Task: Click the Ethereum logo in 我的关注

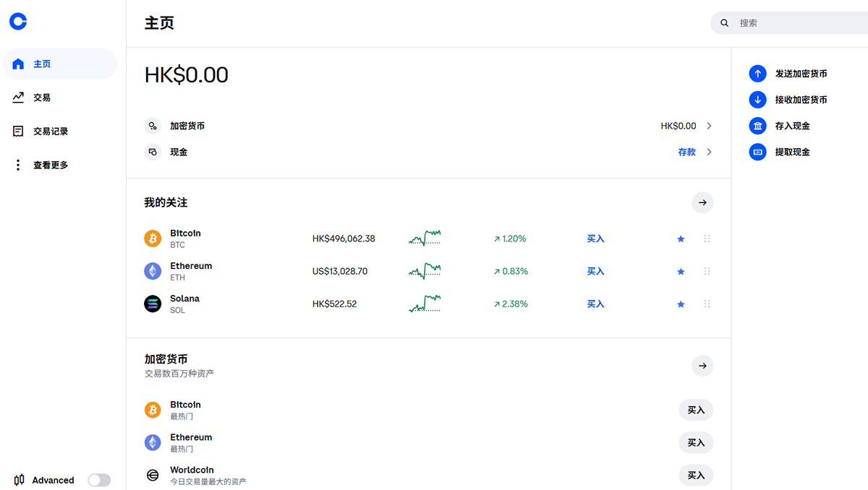Action: point(153,271)
